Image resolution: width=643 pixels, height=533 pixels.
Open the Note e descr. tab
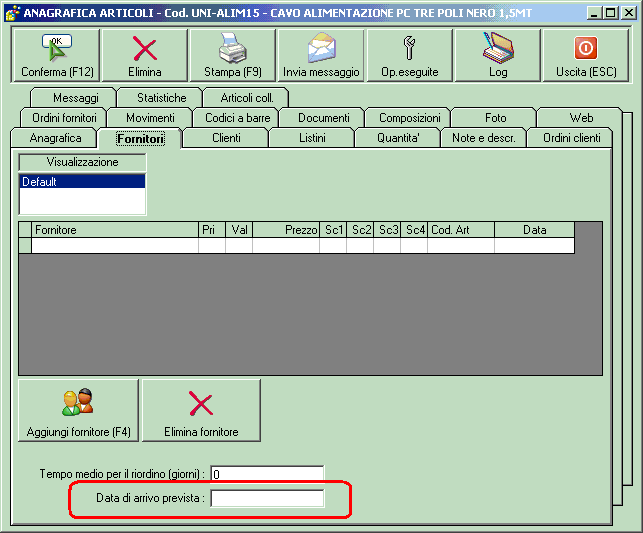[x=483, y=138]
